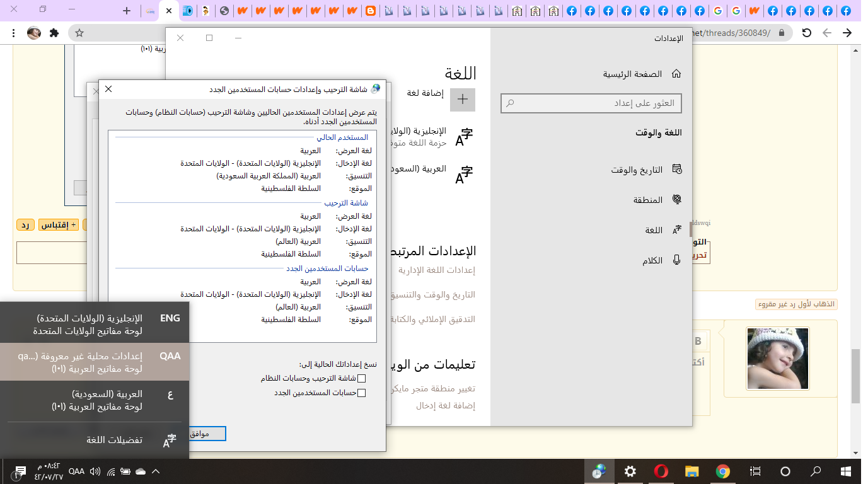This screenshot has width=868, height=484.
Task: Focus the العثور على إعداد search box
Action: [x=591, y=103]
